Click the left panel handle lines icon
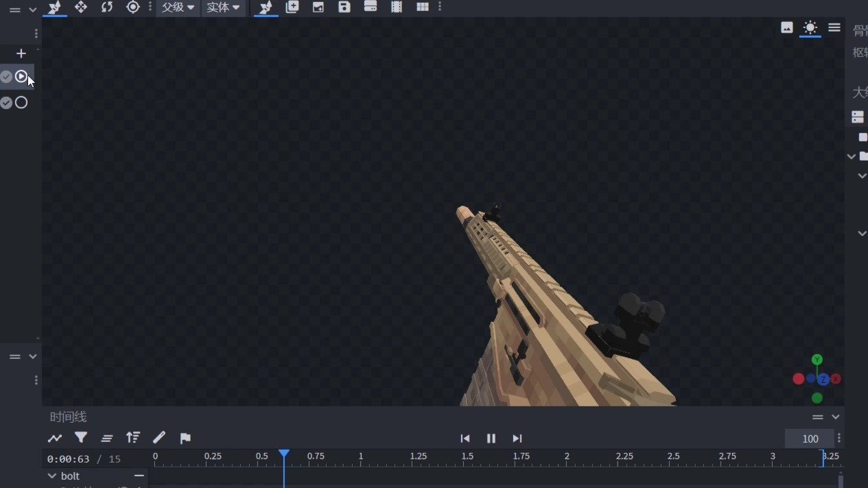This screenshot has width=868, height=488. (14, 10)
